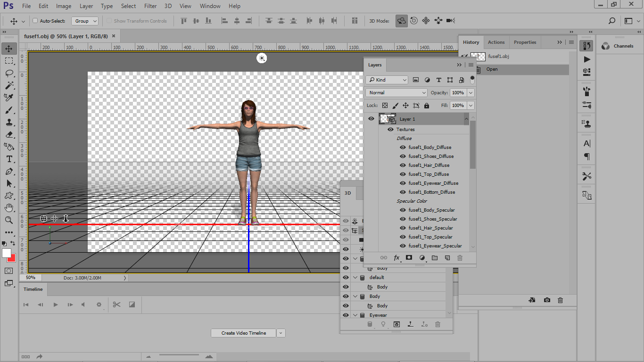Open the workspace switcher dropdown
644x362 pixels.
coord(632,21)
